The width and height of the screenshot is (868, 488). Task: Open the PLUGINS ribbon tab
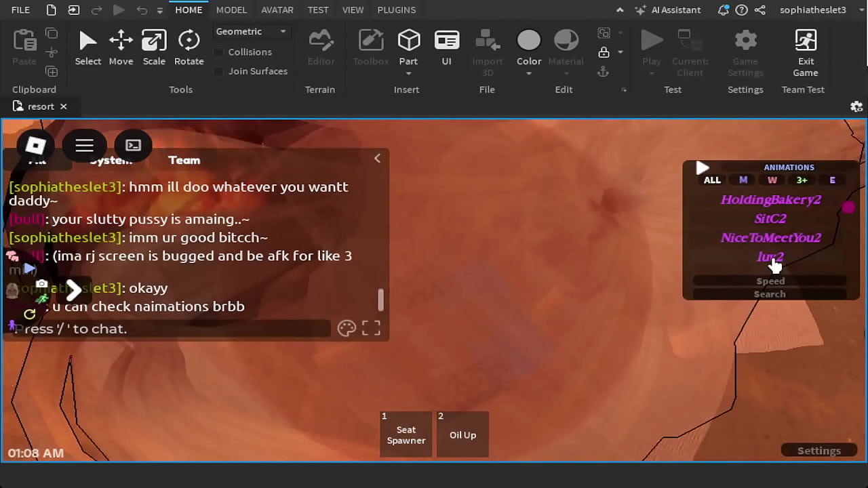(x=396, y=10)
